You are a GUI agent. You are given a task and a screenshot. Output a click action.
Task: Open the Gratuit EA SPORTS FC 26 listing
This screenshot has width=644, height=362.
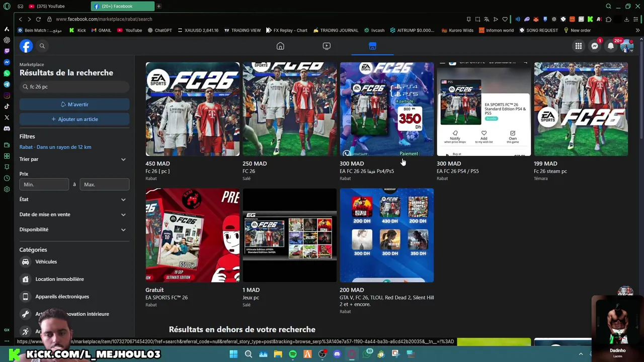[x=193, y=248]
